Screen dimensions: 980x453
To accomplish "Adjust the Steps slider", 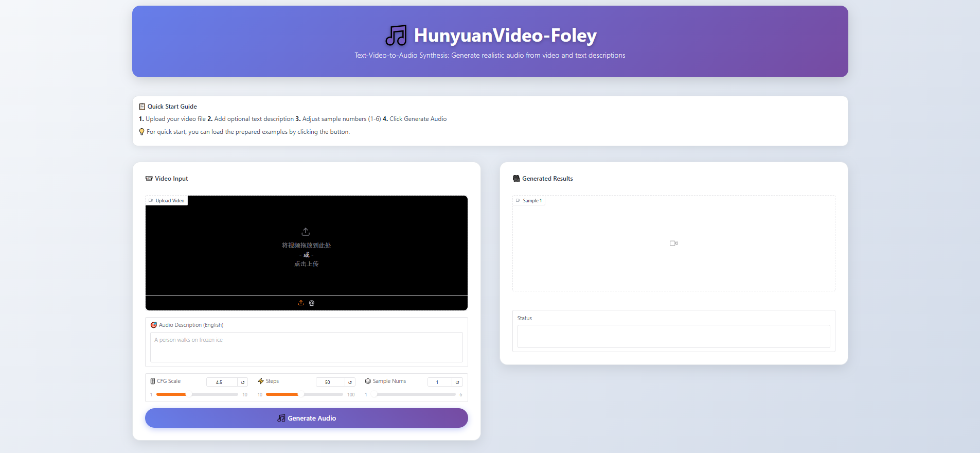I will pos(305,394).
